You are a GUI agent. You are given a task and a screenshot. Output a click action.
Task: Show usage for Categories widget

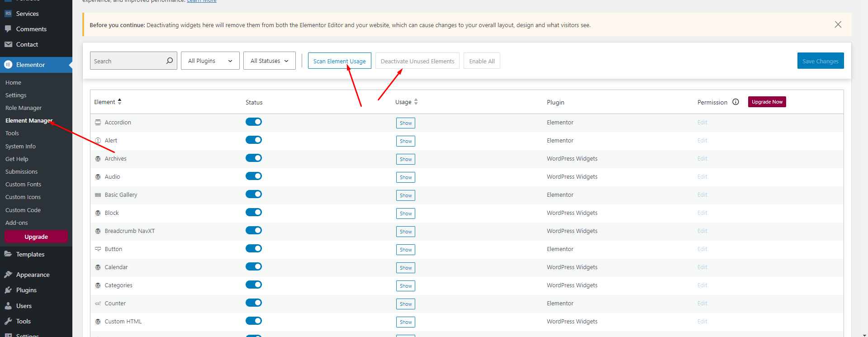[x=406, y=286]
